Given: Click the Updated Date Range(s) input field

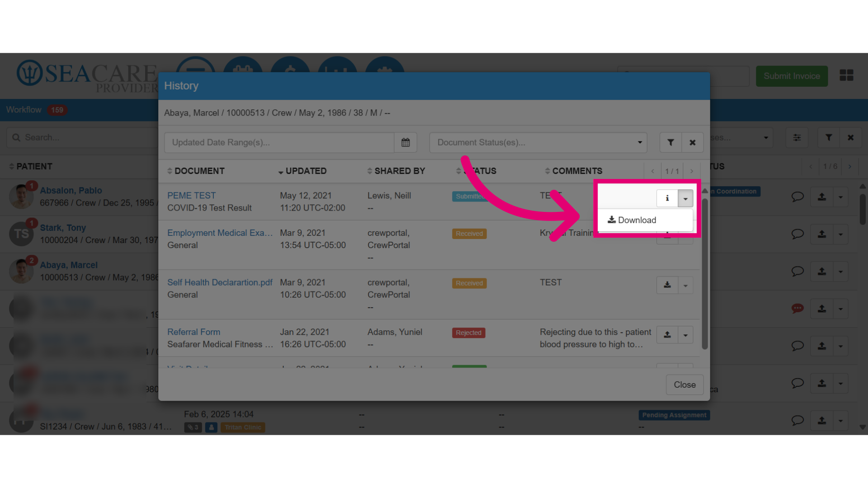Looking at the screenshot, I should [x=279, y=142].
